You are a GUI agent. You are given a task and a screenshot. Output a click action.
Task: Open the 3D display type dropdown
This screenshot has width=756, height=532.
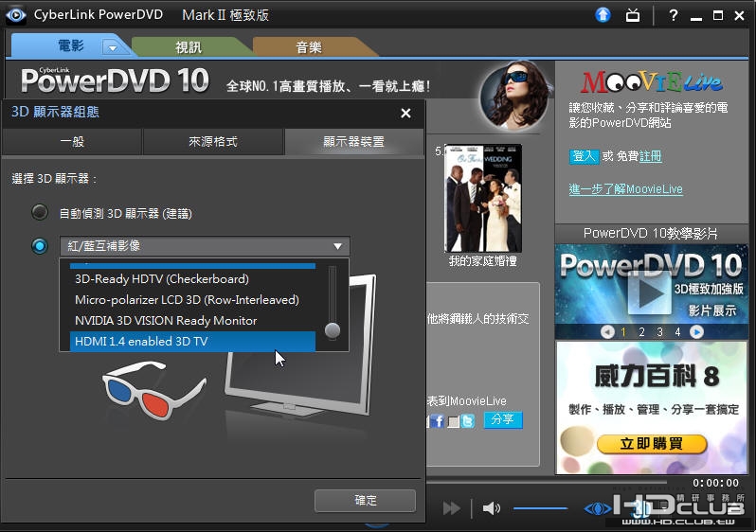click(205, 246)
